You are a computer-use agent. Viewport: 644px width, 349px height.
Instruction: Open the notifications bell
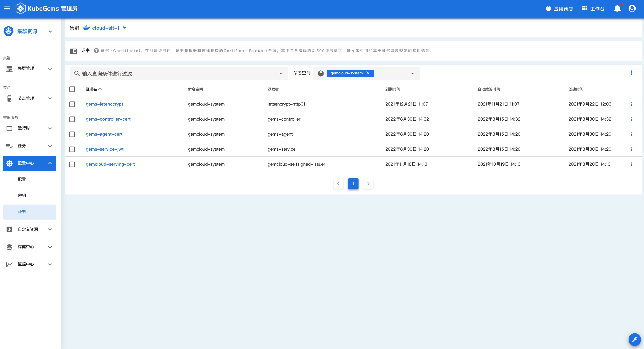pos(617,8)
